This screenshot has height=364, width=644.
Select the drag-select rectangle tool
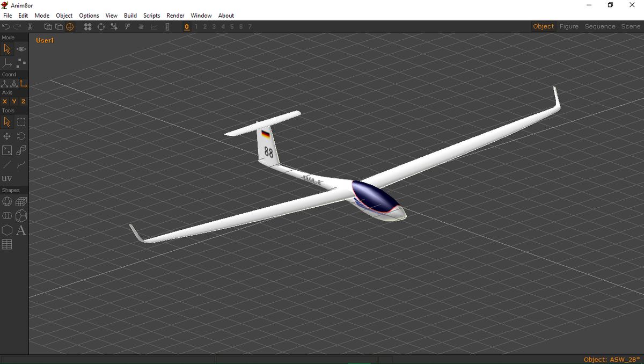[x=21, y=122]
